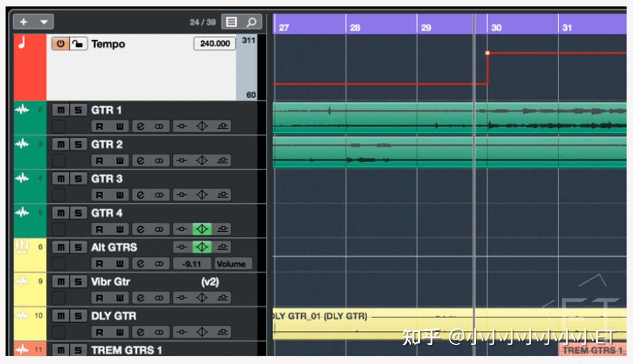Click the add track plus button
Image resolution: width=633 pixels, height=364 pixels.
23,22
